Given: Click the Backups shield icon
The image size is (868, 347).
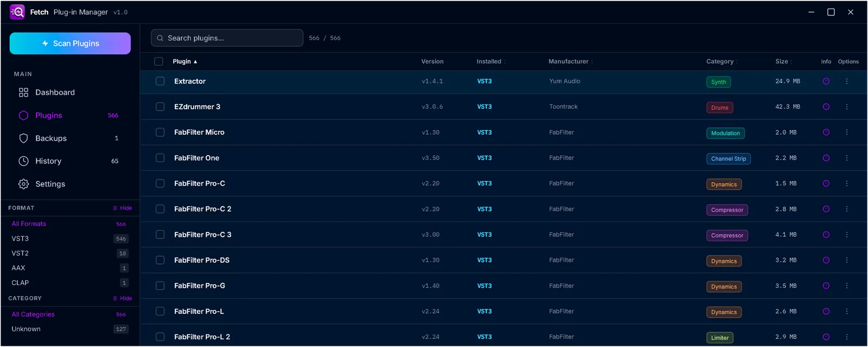Looking at the screenshot, I should click(23, 138).
